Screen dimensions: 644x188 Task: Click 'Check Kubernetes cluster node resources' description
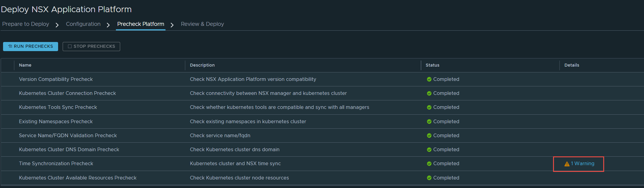tap(239, 178)
